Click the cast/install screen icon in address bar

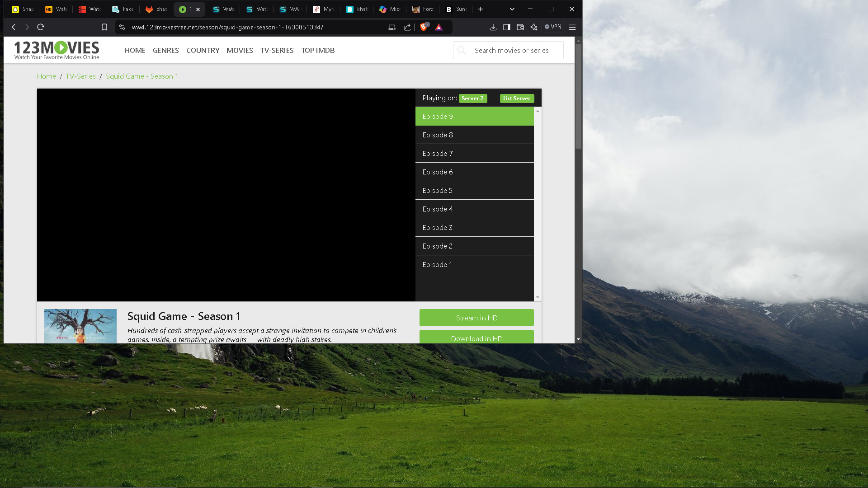(392, 27)
